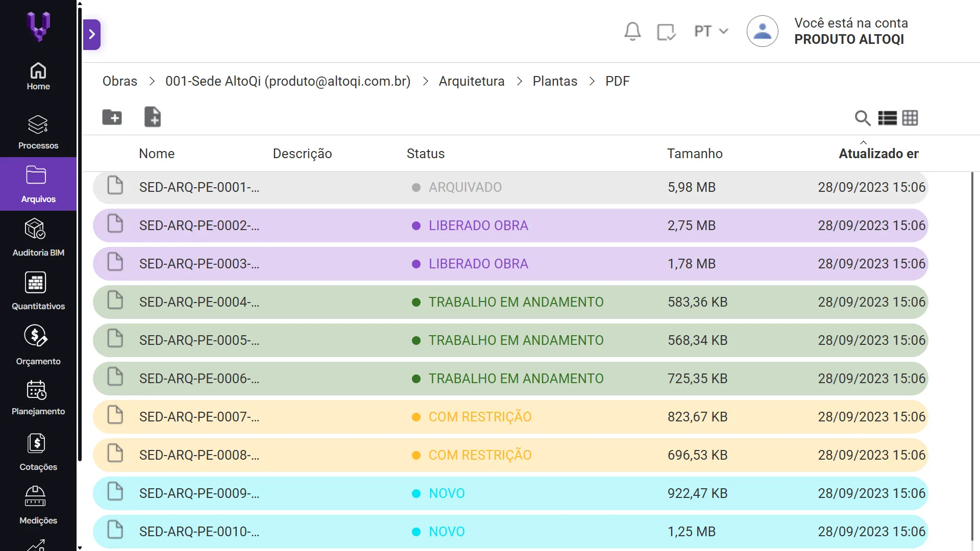Open Orçamento module
Image resolution: width=980 pixels, height=551 pixels.
coord(38,345)
